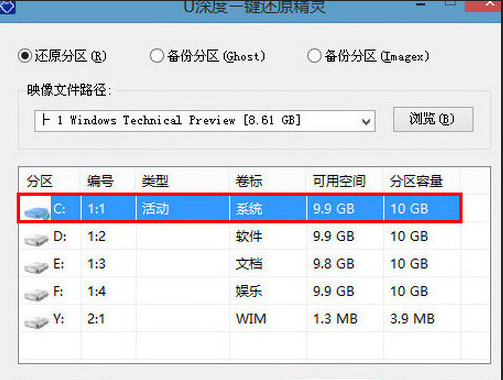Select the WIM volume label cell
The height and width of the screenshot is (380, 503).
[x=251, y=319]
